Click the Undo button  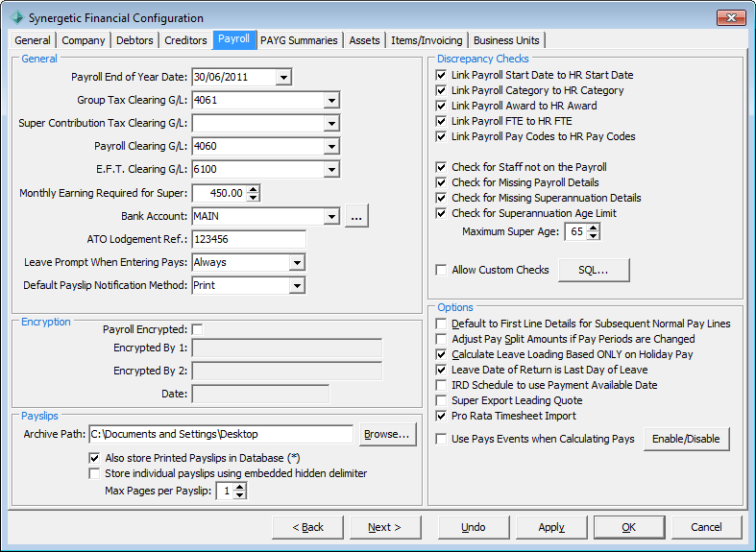point(474,527)
